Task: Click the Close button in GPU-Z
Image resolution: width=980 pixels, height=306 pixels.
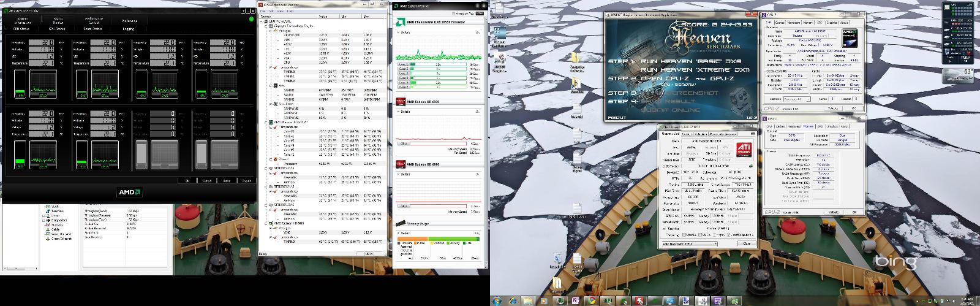Action: (747, 243)
